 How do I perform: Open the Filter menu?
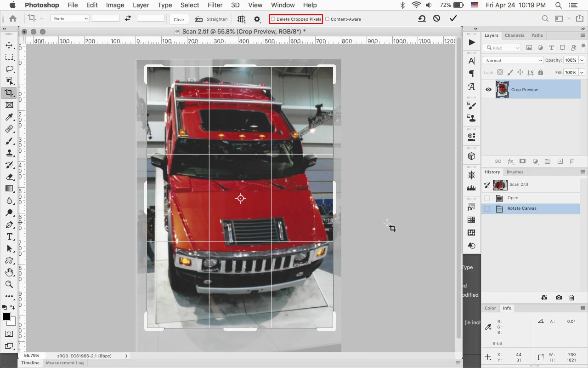[215, 5]
